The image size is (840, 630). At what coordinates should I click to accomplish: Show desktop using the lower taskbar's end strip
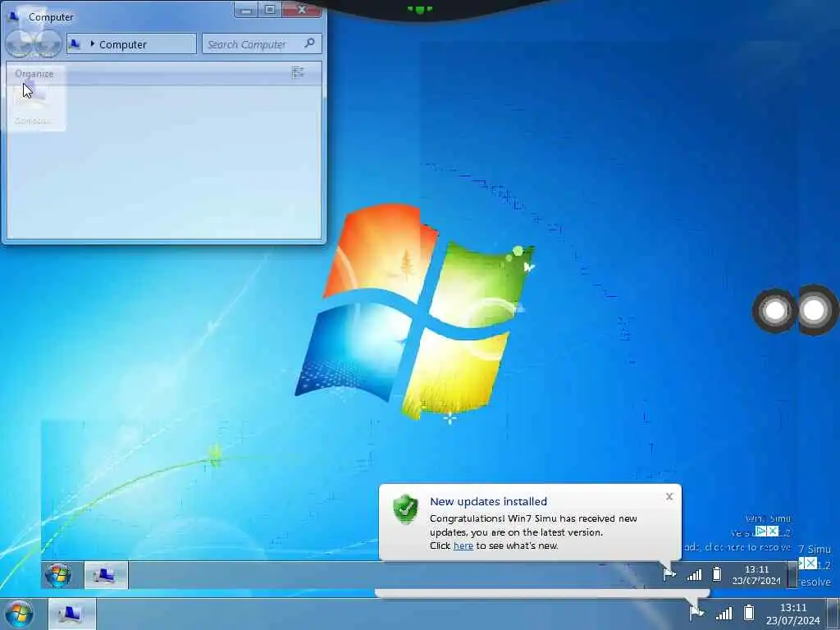tap(833, 614)
